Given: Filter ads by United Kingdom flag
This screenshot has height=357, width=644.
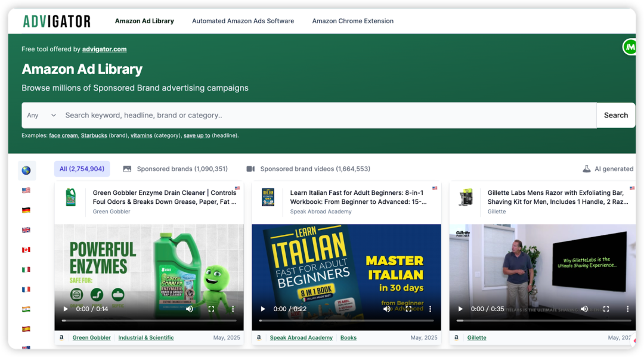Looking at the screenshot, I should (26, 230).
